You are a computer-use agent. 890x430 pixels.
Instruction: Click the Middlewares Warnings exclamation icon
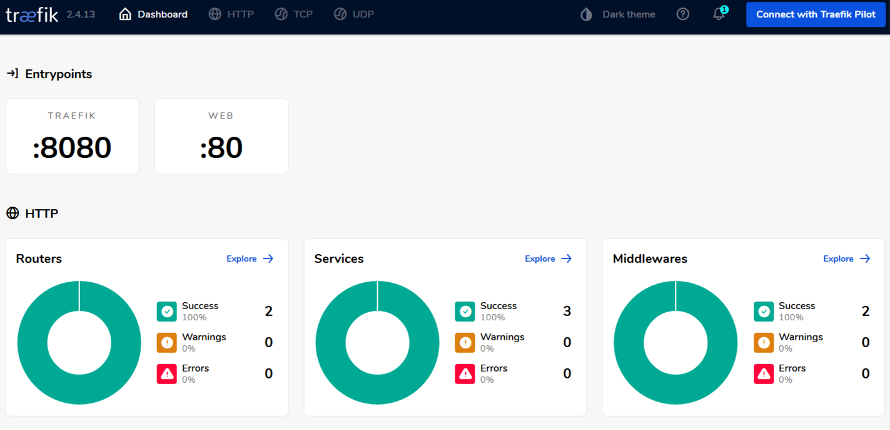point(764,343)
